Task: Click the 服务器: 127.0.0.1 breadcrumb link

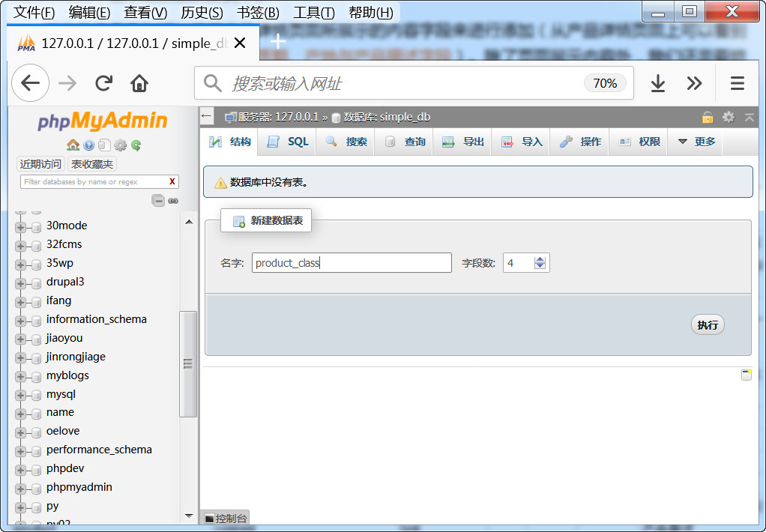Action: coord(278,117)
